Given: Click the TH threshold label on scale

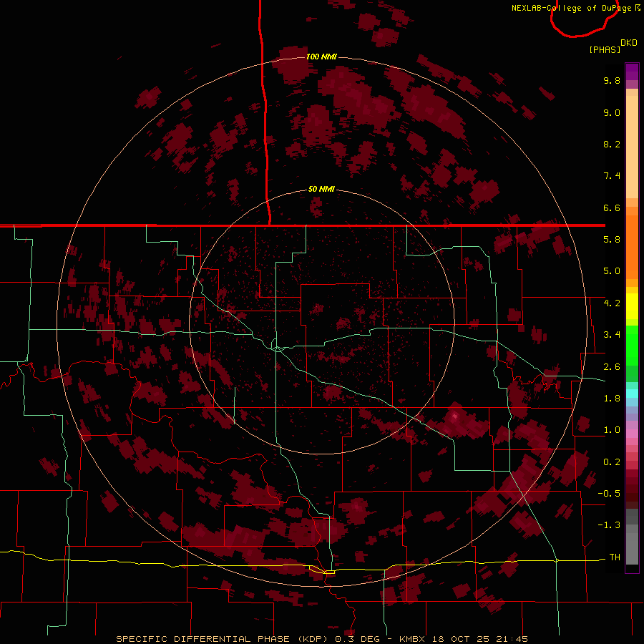Looking at the screenshot, I should 615,557.
